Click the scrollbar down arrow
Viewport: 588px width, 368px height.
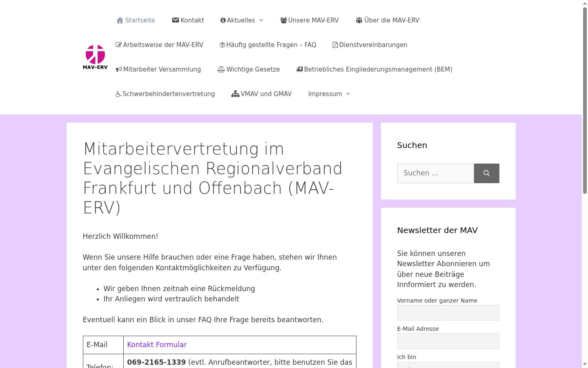[585, 364]
